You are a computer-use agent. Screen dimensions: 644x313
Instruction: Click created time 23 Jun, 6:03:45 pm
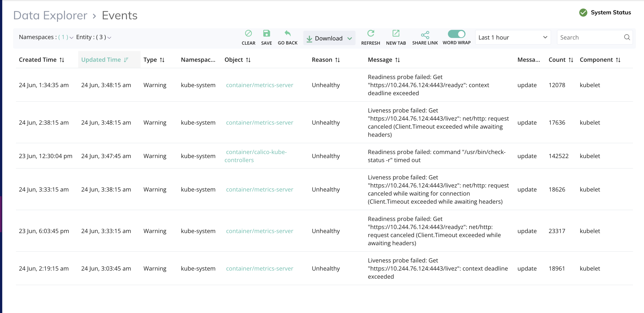[44, 231]
